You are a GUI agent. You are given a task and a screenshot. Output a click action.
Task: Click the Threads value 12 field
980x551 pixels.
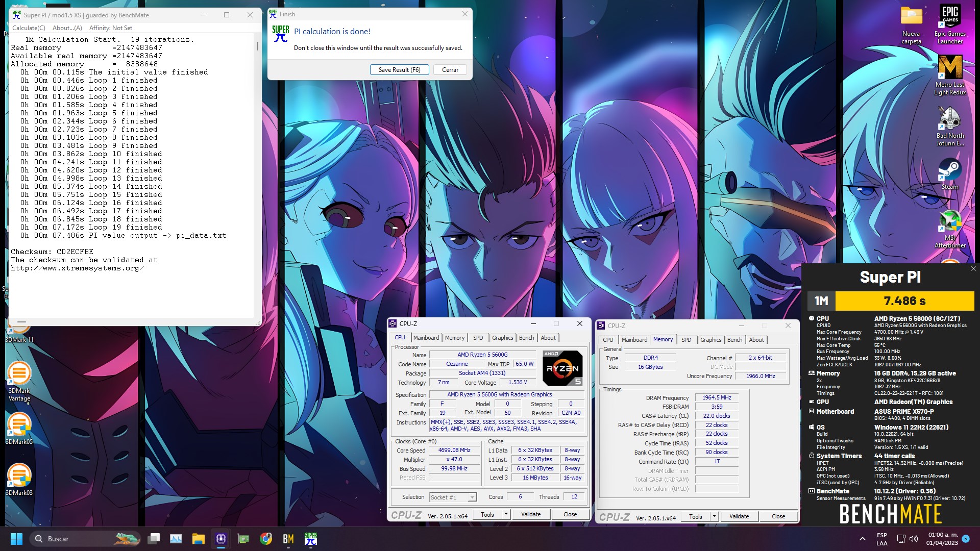pos(574,497)
